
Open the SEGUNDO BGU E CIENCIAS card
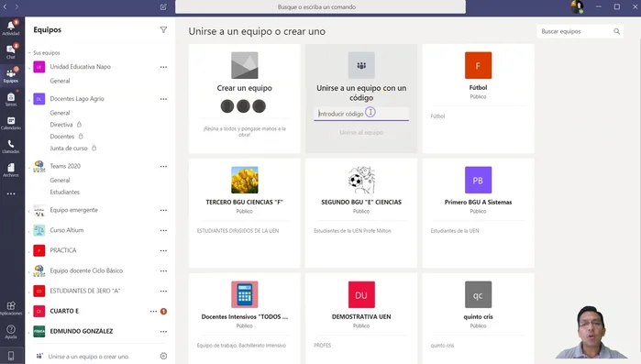[361, 213]
